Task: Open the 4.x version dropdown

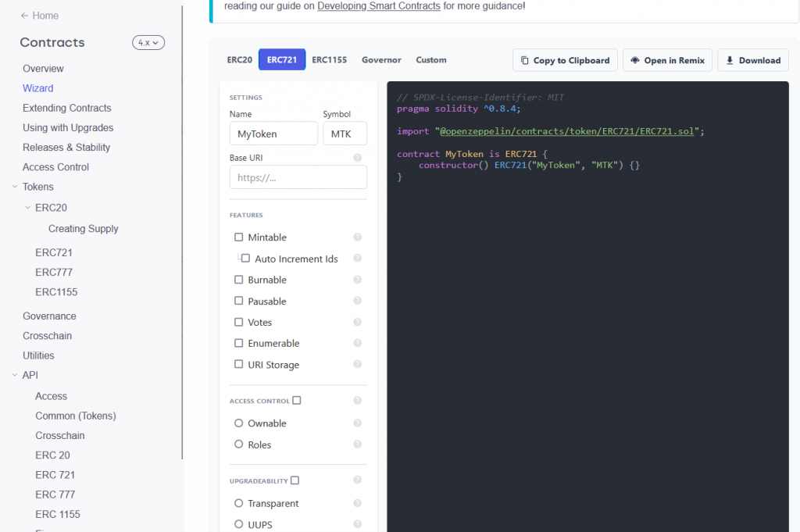Action: 148,43
